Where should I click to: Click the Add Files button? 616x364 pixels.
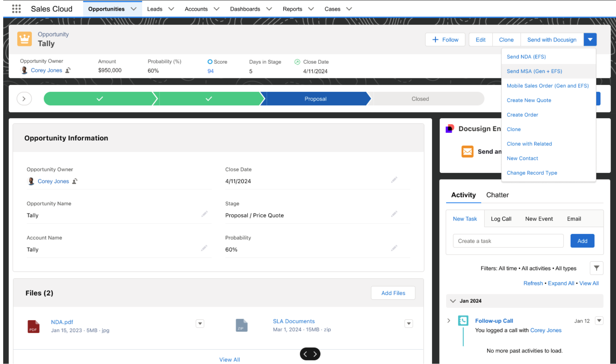(x=393, y=293)
